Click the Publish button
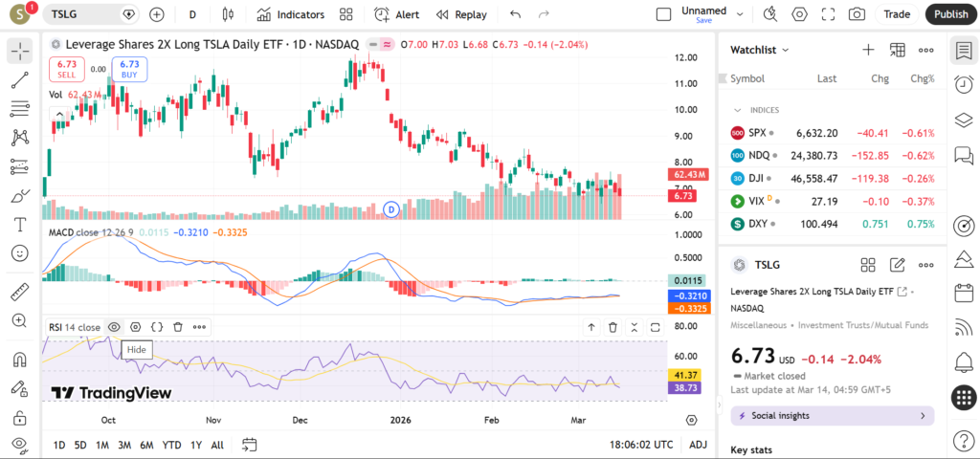This screenshot has width=980, height=459. [950, 14]
